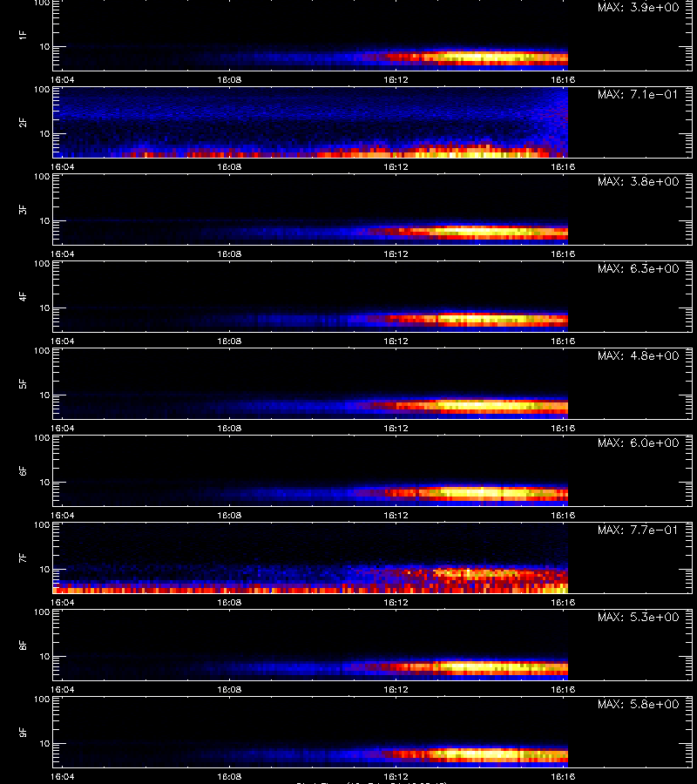Click the bright yellow band in the 7F spectrogram
Image resolution: width=697 pixels, height=784 pixels.
[x=475, y=572]
